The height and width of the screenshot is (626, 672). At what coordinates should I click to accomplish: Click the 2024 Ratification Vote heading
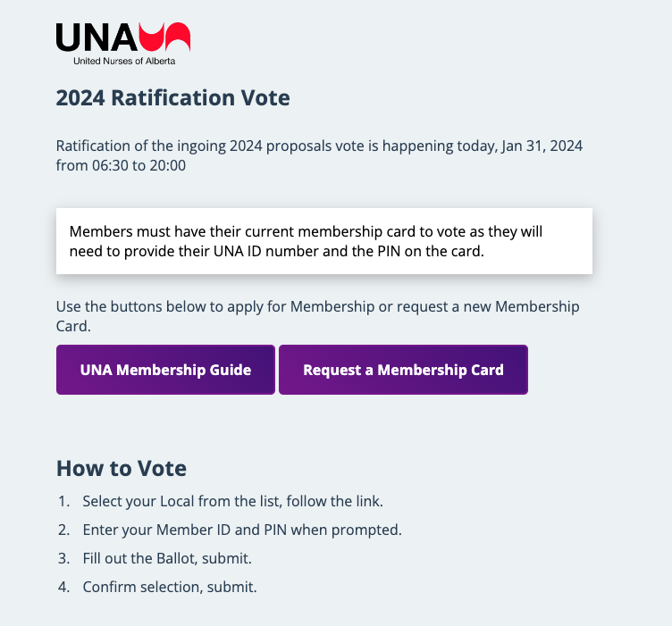(x=173, y=98)
